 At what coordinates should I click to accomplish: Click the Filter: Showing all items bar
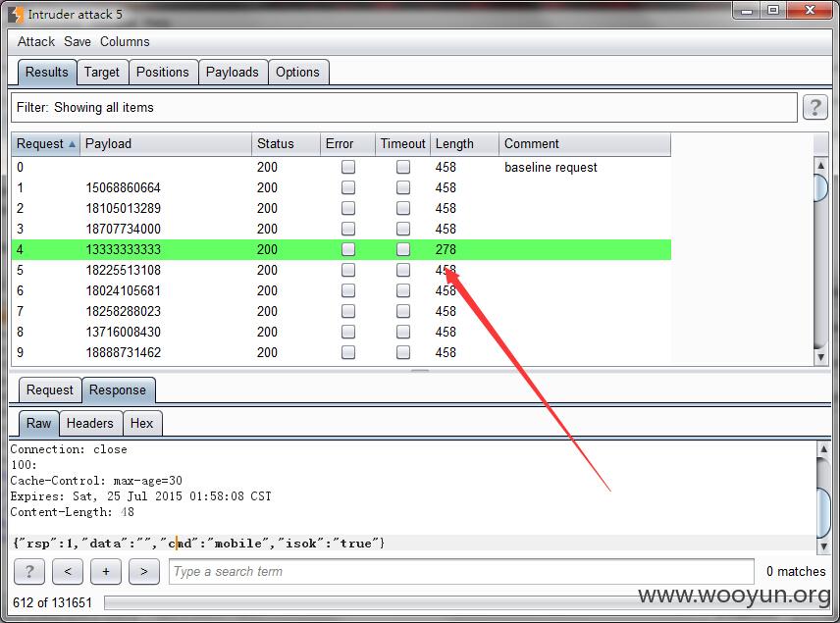(404, 107)
